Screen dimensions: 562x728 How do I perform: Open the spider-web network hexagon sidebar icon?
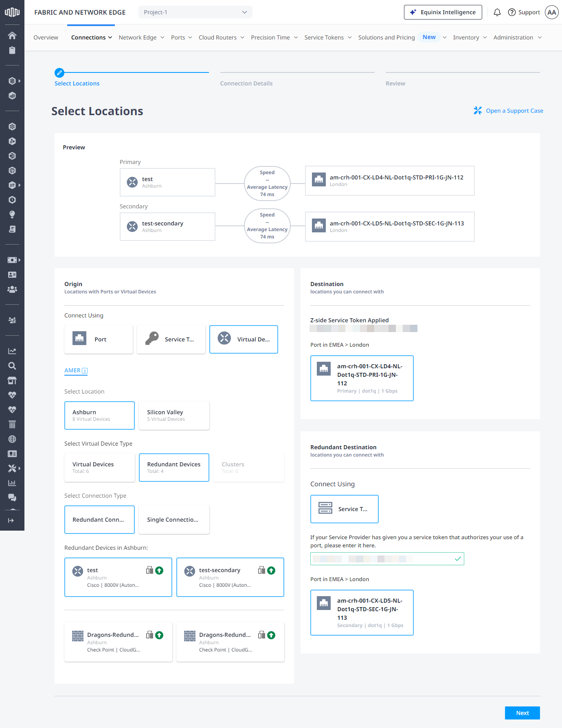[12, 127]
